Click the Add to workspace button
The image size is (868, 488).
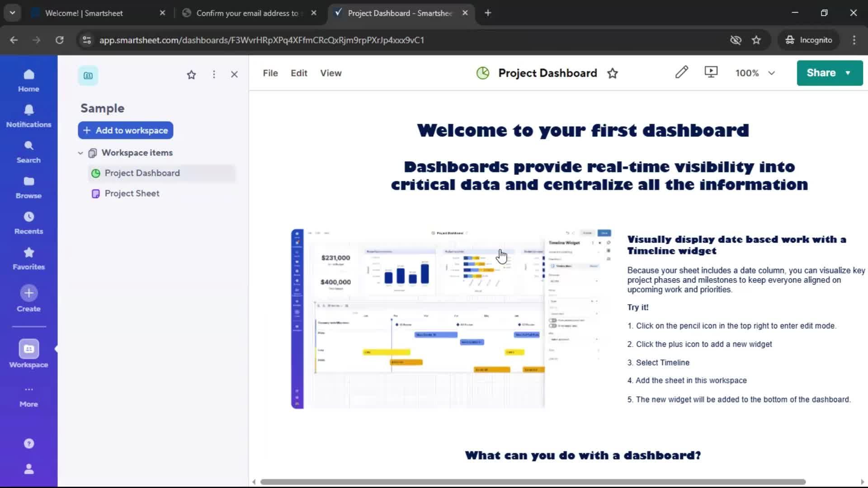pos(125,130)
